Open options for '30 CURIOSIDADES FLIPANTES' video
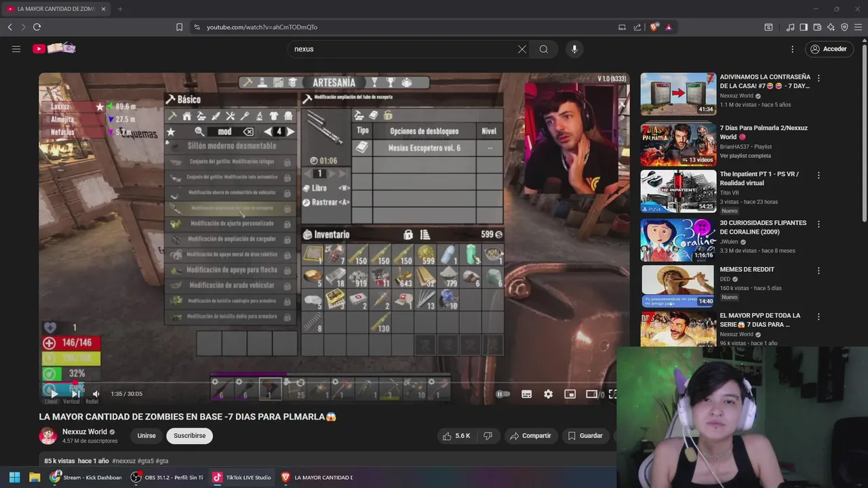This screenshot has width=868, height=488. (x=818, y=224)
